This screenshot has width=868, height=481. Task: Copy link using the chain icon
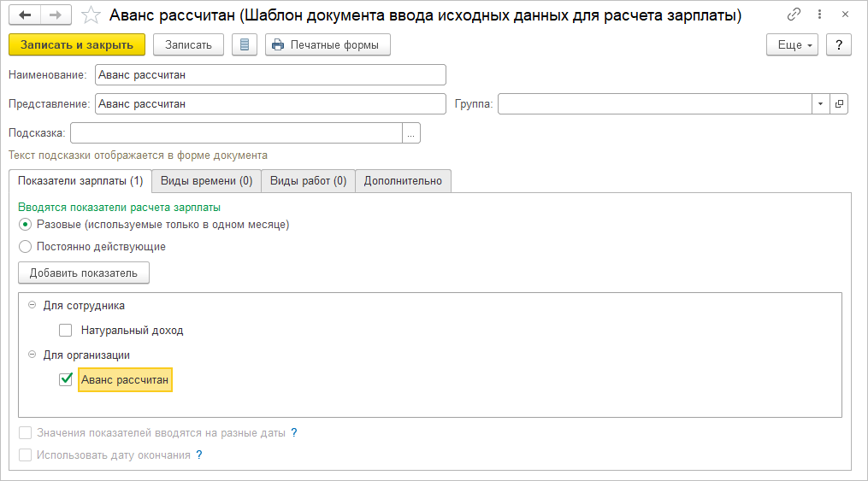tap(794, 15)
